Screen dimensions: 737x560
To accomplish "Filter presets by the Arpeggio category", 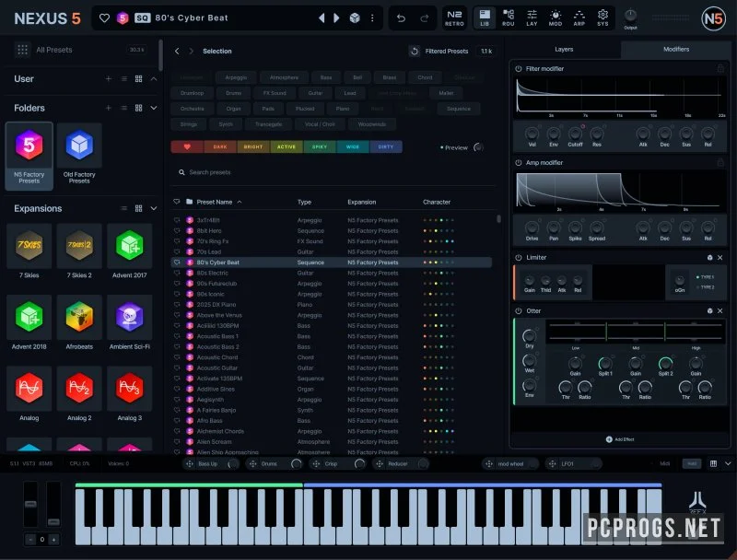I will click(236, 77).
